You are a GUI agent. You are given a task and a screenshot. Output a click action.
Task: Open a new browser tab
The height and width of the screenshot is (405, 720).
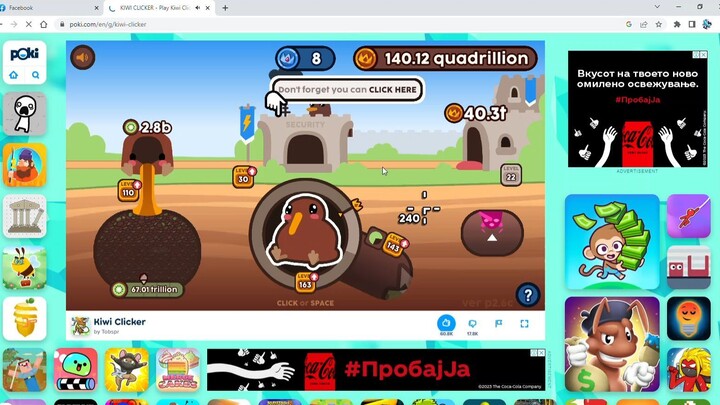(225, 8)
